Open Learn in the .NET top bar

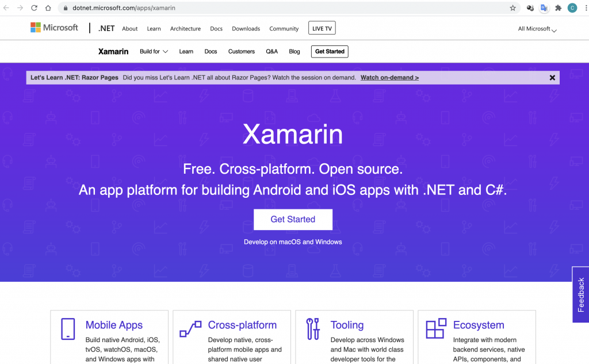pyautogui.click(x=154, y=29)
